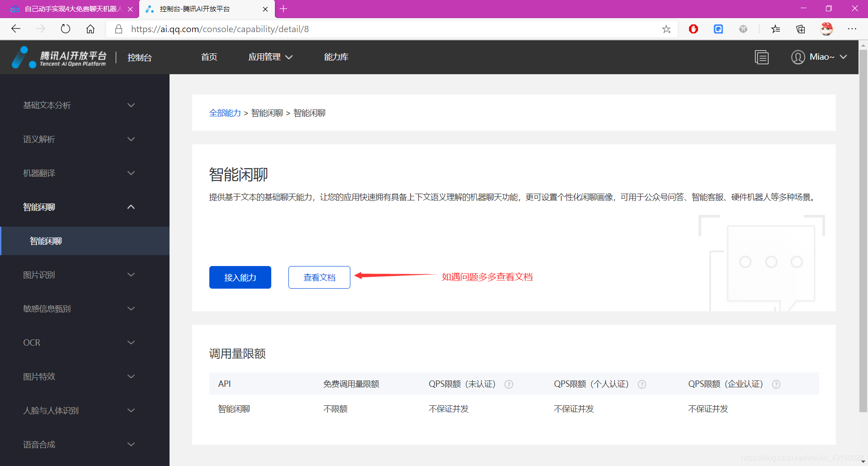868x466 pixels.
Task: Go back with the browser back arrow
Action: click(16, 29)
